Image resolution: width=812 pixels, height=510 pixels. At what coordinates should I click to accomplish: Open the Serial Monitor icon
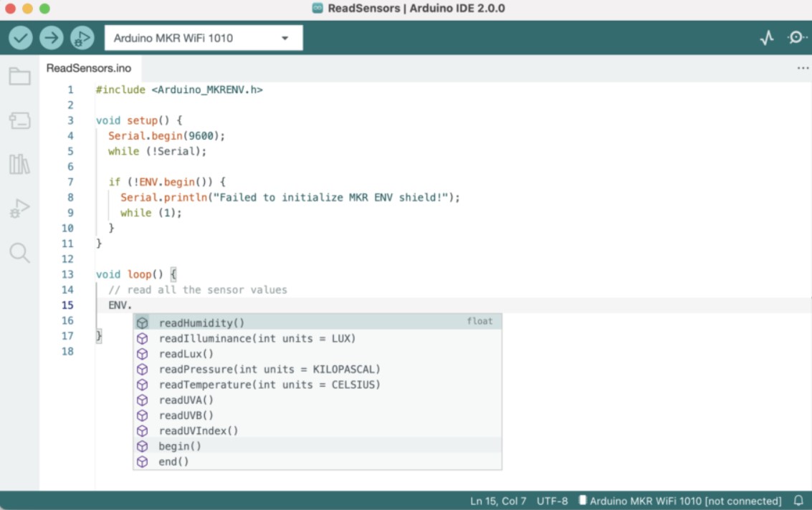796,38
